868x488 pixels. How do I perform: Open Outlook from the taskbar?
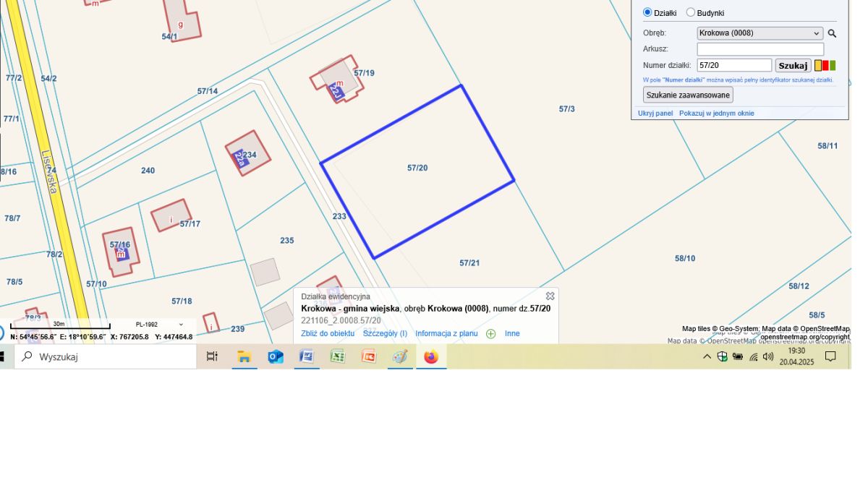(x=276, y=356)
